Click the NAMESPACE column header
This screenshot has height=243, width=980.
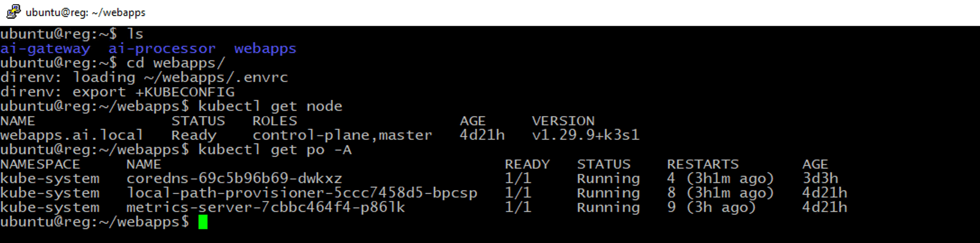(x=40, y=164)
